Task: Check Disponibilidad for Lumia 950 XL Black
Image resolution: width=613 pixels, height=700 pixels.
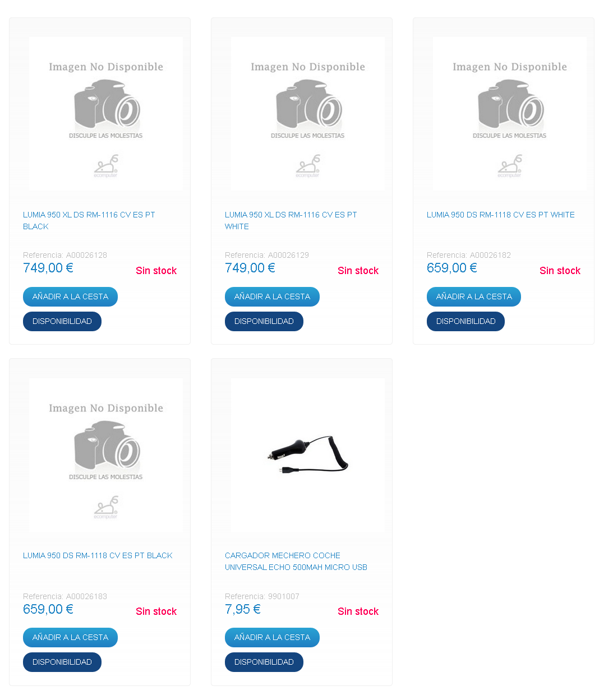Action: tap(62, 321)
